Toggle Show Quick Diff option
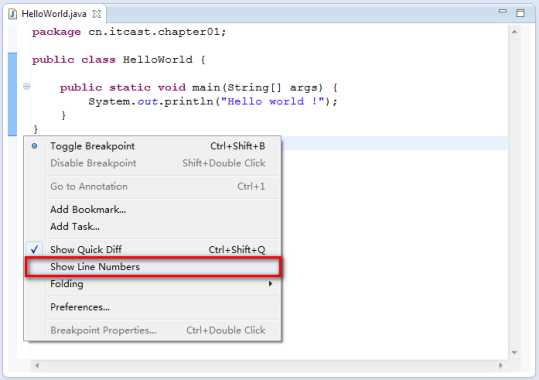 click(x=153, y=250)
